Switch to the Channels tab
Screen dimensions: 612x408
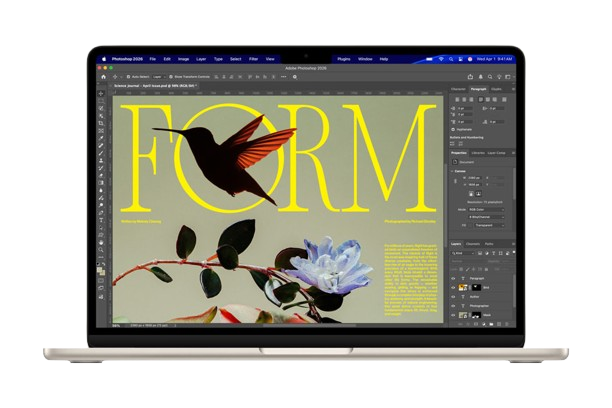(472, 243)
